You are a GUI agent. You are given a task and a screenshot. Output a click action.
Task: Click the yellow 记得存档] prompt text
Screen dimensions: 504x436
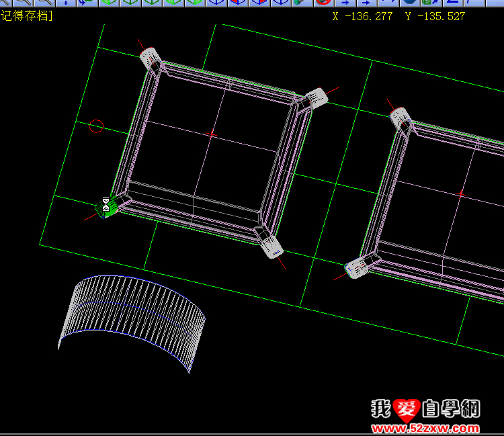click(x=26, y=15)
